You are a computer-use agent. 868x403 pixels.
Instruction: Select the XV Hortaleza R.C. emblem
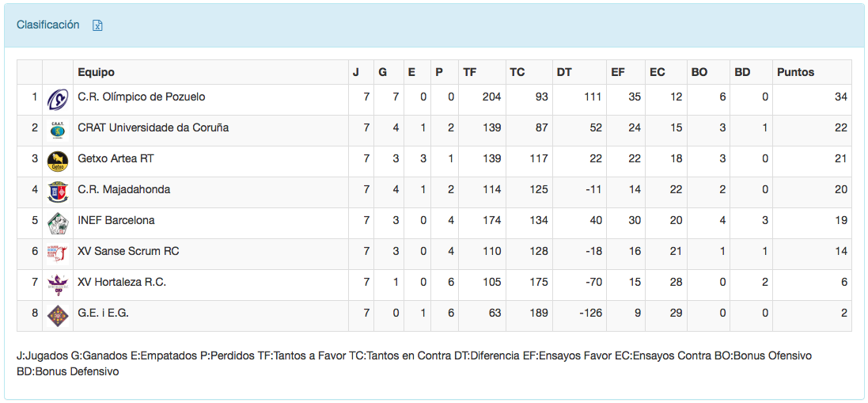coord(58,284)
